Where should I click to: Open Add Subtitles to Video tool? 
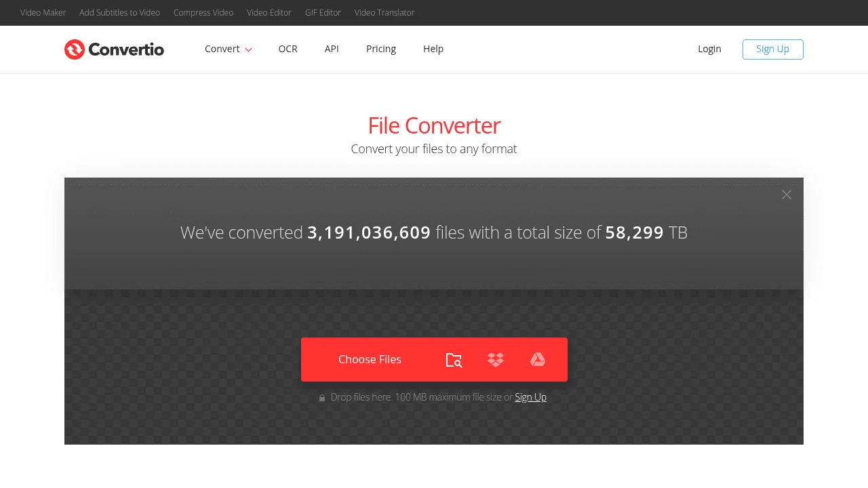click(119, 13)
